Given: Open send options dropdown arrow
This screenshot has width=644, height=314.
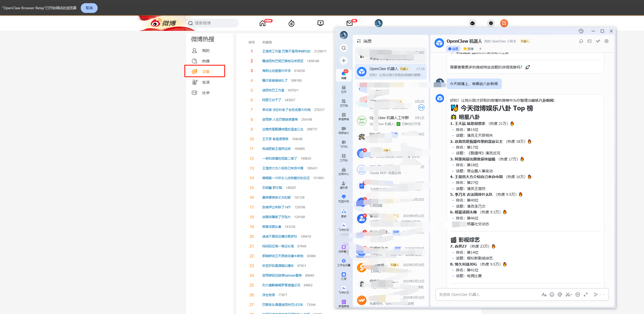Looking at the screenshot, I should point(603,295).
